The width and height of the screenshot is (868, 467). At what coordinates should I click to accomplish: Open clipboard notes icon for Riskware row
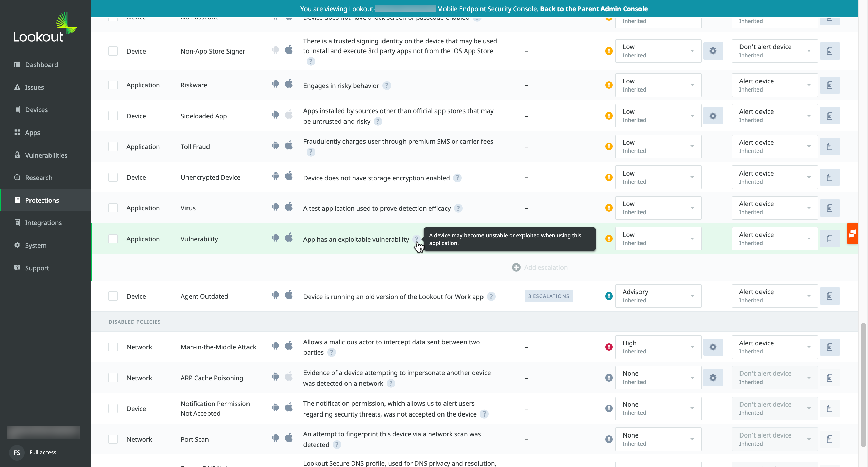click(829, 85)
